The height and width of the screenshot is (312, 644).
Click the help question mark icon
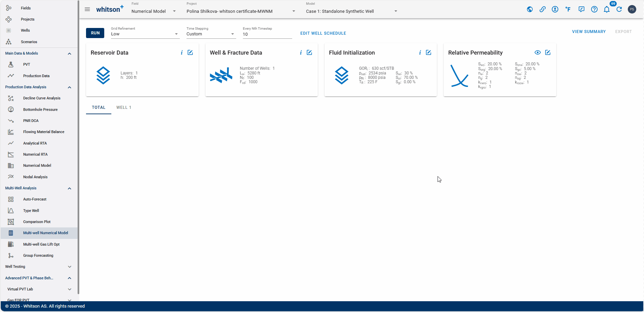coord(594,9)
